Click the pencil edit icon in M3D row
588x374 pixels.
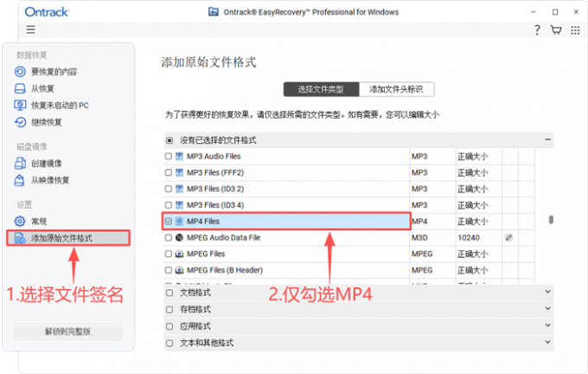508,237
